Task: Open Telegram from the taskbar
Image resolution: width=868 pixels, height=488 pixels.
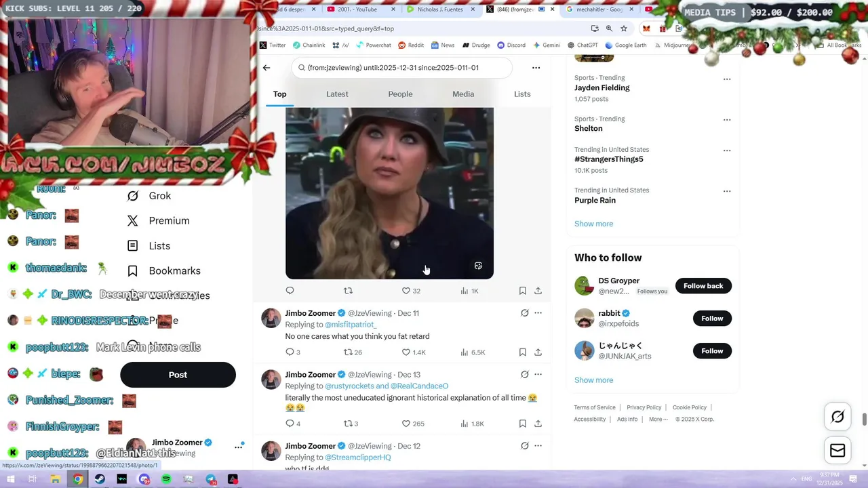Action: click(x=210, y=480)
